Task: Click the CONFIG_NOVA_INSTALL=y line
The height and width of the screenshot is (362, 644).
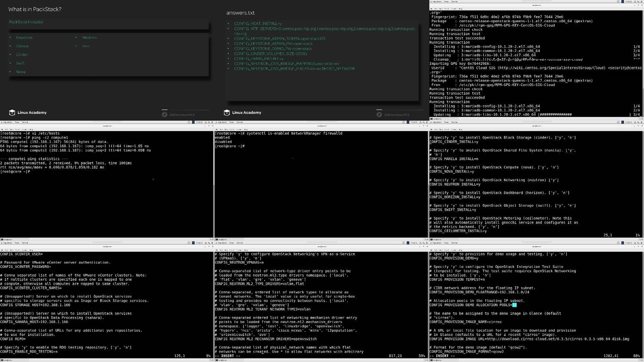Action: [452, 172]
